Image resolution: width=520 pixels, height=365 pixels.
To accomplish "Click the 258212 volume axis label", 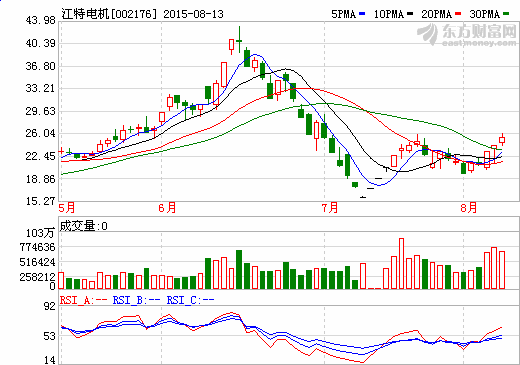I will point(37,277).
